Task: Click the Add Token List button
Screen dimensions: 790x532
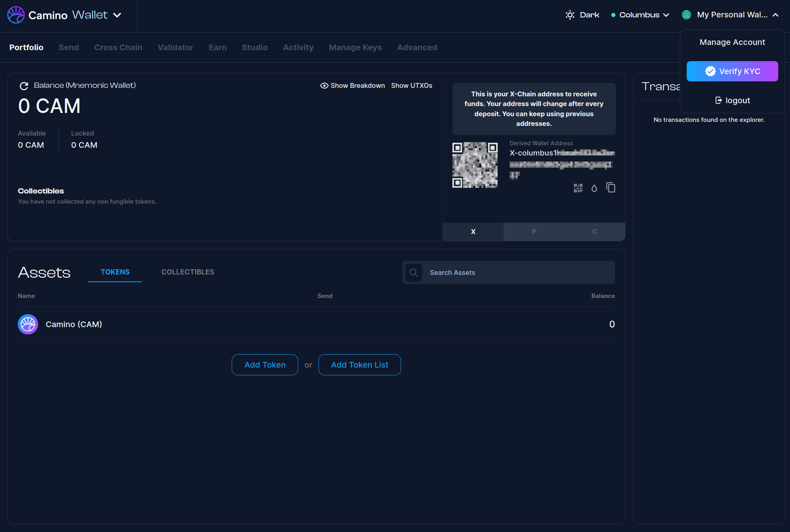Action: pos(359,365)
